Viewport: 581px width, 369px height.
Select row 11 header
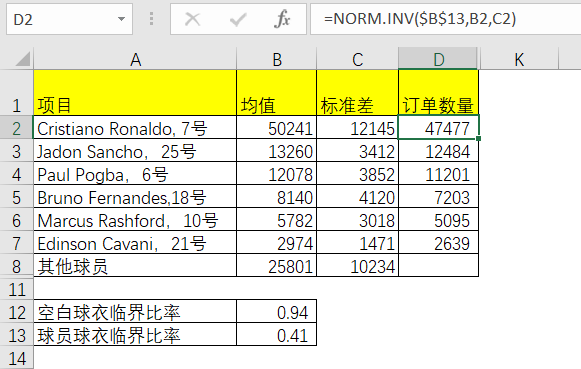[16, 288]
